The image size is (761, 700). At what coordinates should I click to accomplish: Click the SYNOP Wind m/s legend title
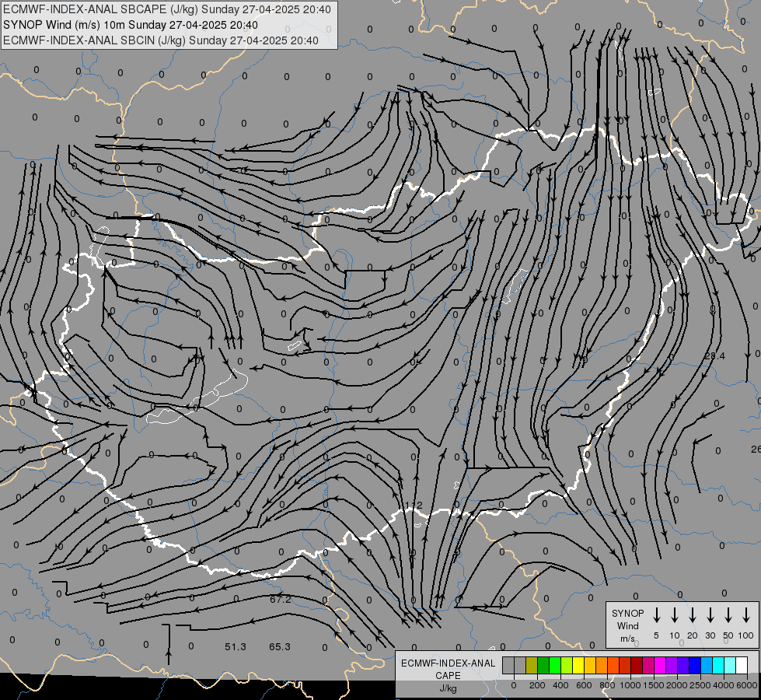[x=627, y=625]
